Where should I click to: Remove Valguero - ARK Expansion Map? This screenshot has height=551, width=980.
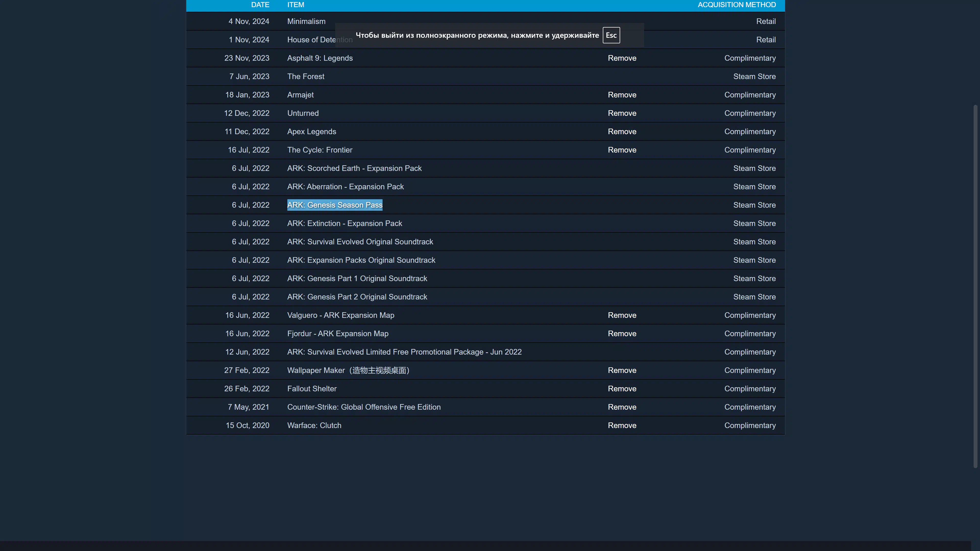(622, 315)
